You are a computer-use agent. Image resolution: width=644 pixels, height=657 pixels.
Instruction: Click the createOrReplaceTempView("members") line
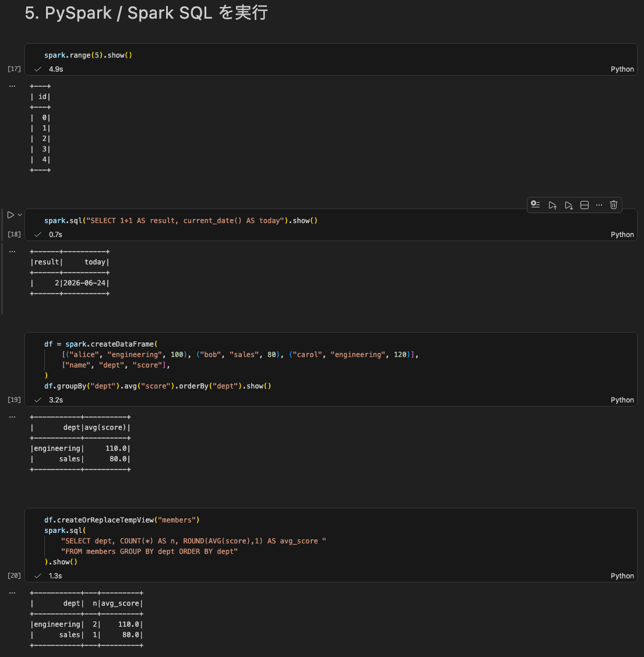[x=122, y=520]
